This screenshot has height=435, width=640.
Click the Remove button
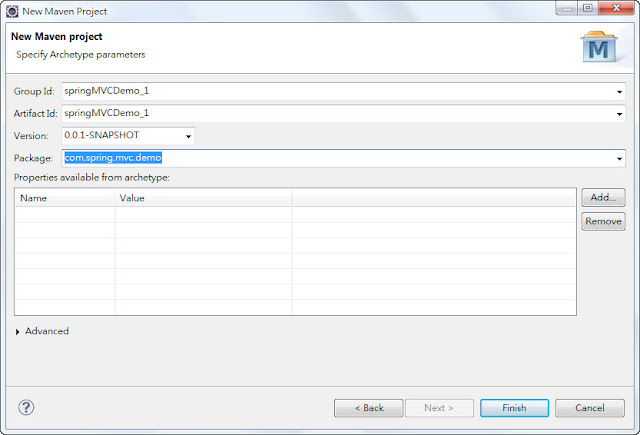pyautogui.click(x=603, y=221)
